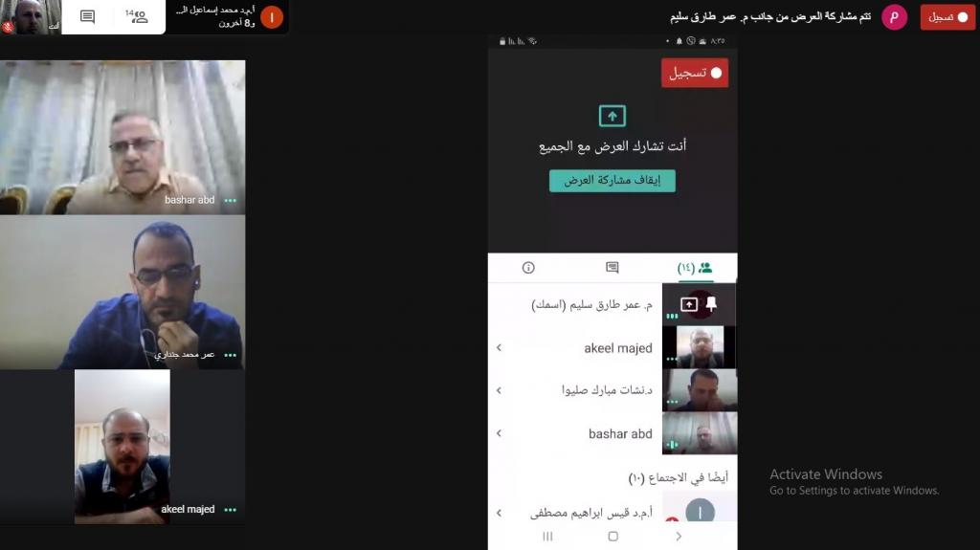
Task: Click the pink P presenter avatar at top
Action: pyautogui.click(x=895, y=17)
